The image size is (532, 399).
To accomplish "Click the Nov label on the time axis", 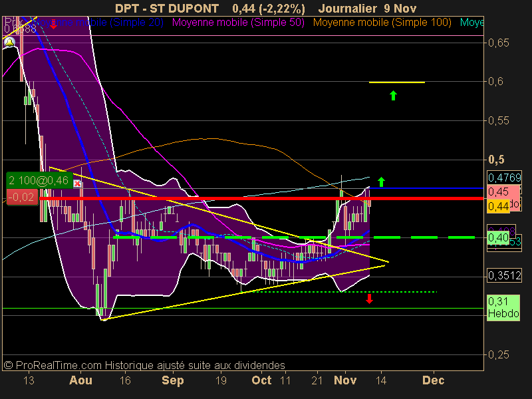I will (x=345, y=380).
